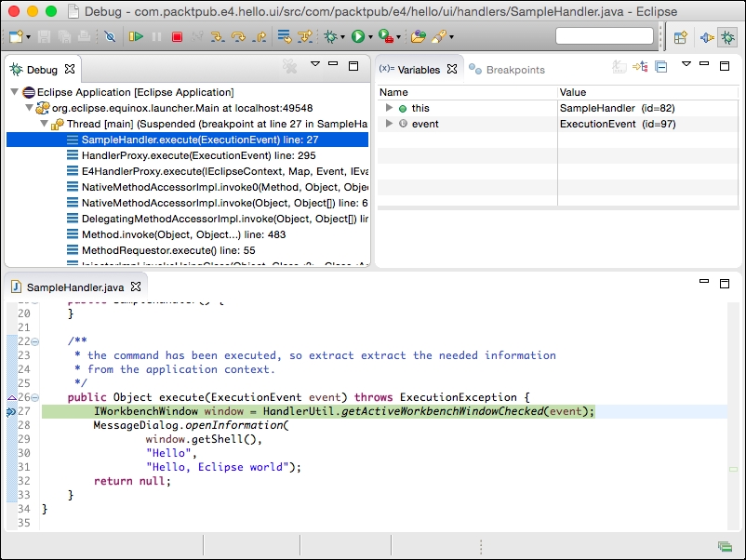Expand the 'event' variable node
The height and width of the screenshot is (560, 746).
[x=390, y=124]
